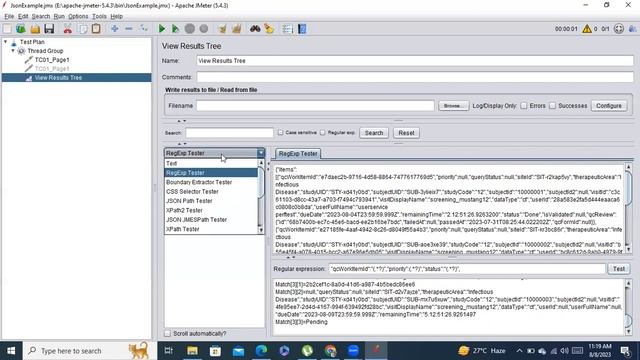Screen dimensions: 640x360
Task: Click the Configure button
Action: [x=609, y=106]
